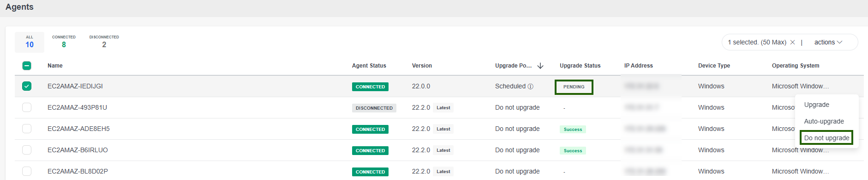Screen dimensions: 868x180
Task: Click the Device Type column header
Action: [714, 66]
